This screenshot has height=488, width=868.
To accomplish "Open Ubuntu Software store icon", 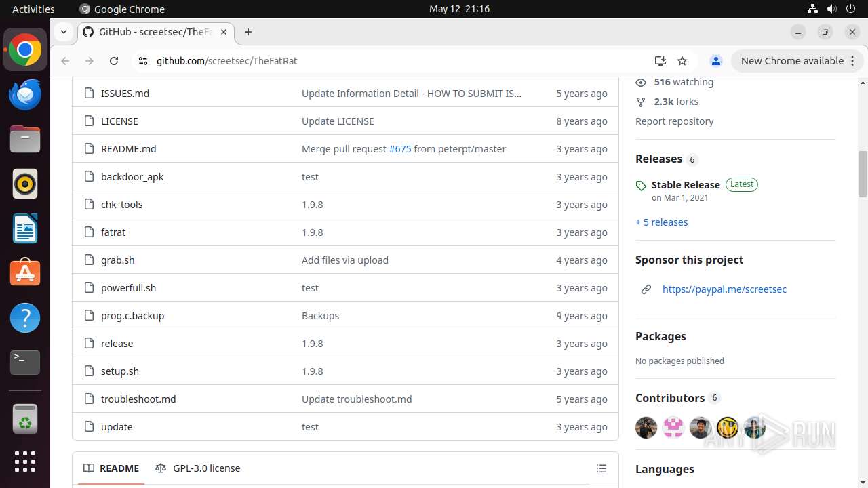I will click(25, 273).
